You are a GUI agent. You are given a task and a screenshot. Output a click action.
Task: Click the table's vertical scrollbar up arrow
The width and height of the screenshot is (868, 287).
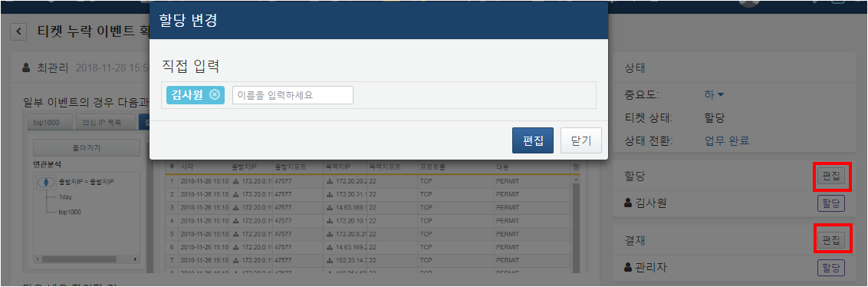[577, 180]
